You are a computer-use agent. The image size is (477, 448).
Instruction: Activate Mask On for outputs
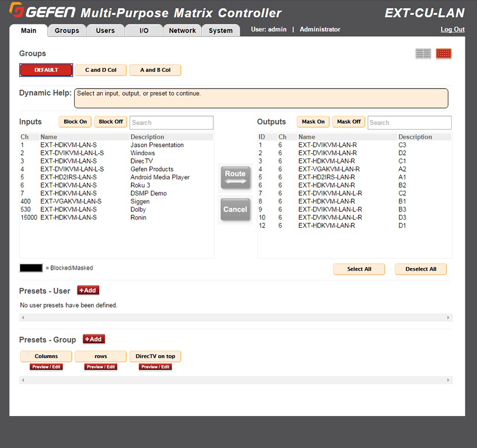point(313,122)
